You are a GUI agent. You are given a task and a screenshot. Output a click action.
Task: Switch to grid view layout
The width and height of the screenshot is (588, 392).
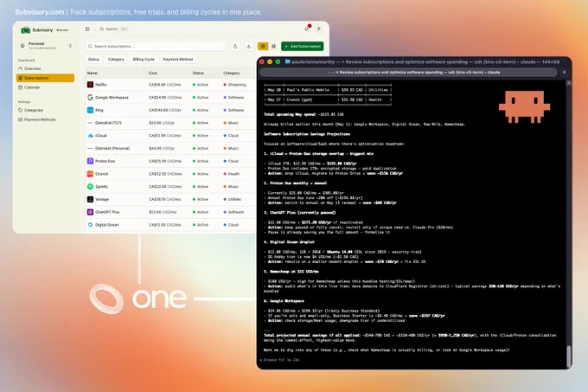point(274,46)
